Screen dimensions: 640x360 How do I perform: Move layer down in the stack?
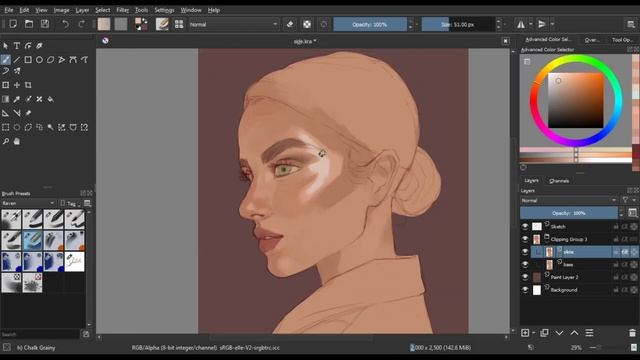click(559, 333)
